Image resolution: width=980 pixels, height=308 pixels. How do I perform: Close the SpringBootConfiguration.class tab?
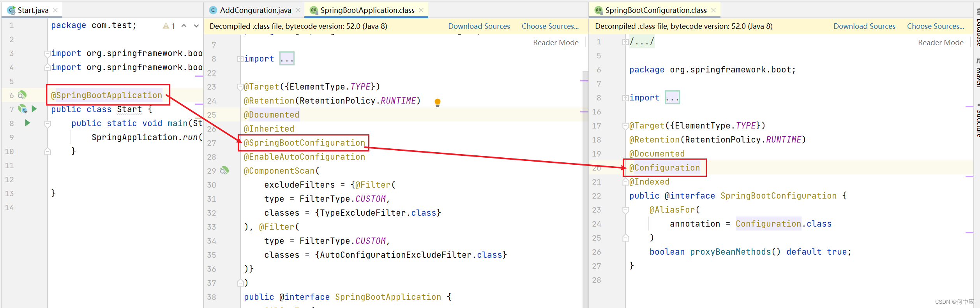point(713,10)
